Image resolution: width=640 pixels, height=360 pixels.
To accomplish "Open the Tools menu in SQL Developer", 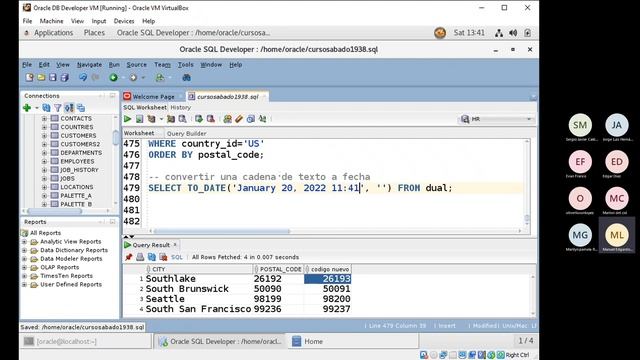I will tap(185, 64).
